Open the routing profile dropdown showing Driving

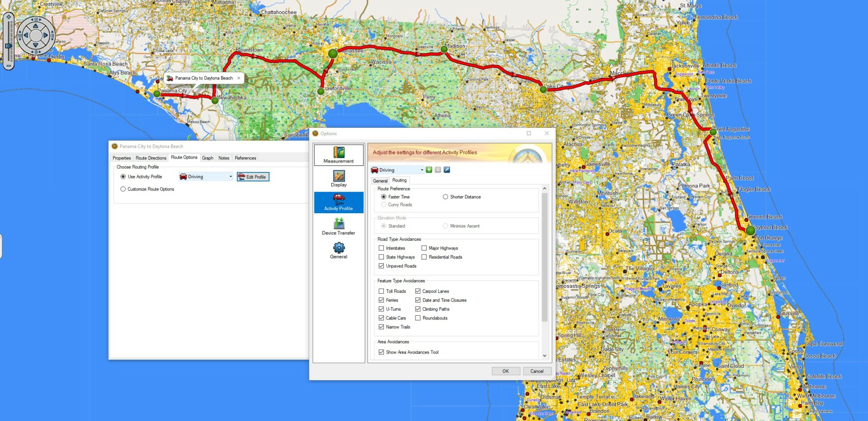[x=231, y=176]
